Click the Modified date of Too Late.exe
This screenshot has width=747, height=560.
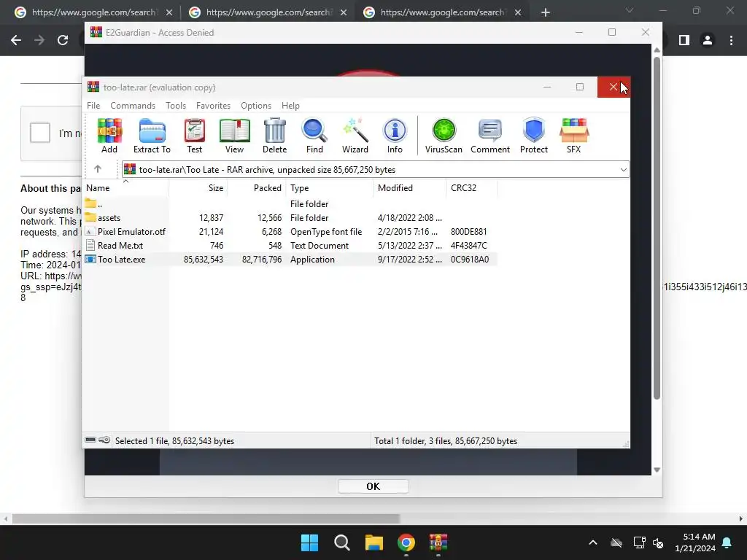click(410, 260)
